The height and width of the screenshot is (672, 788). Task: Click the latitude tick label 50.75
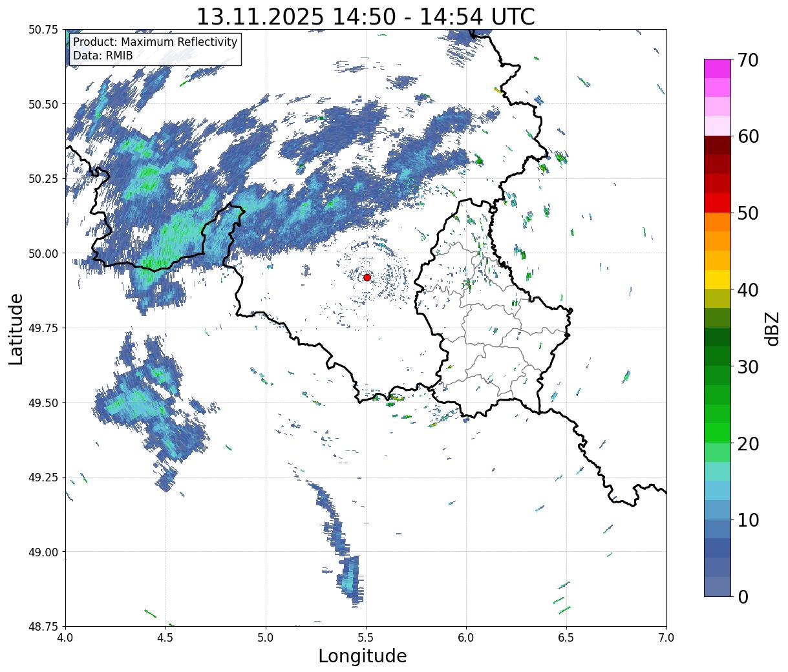click(x=43, y=30)
